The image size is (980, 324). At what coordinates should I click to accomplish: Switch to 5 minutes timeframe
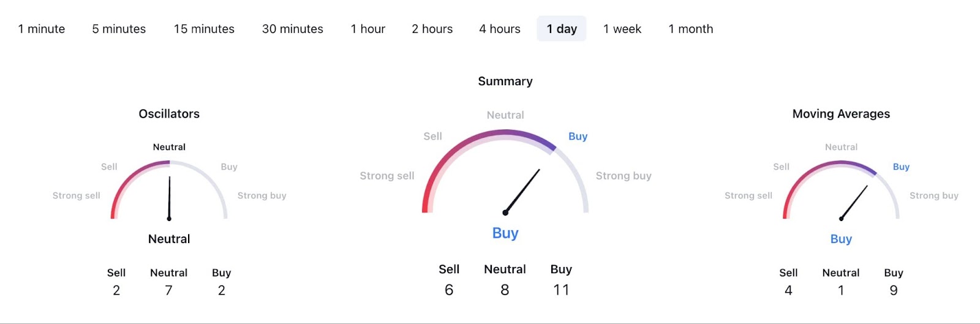(119, 29)
